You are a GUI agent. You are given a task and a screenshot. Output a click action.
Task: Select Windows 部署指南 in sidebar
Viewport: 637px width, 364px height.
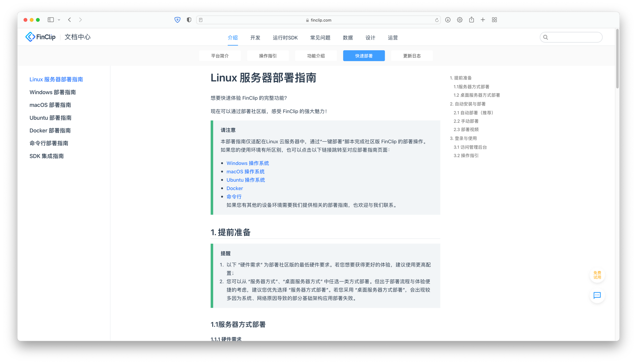(53, 92)
